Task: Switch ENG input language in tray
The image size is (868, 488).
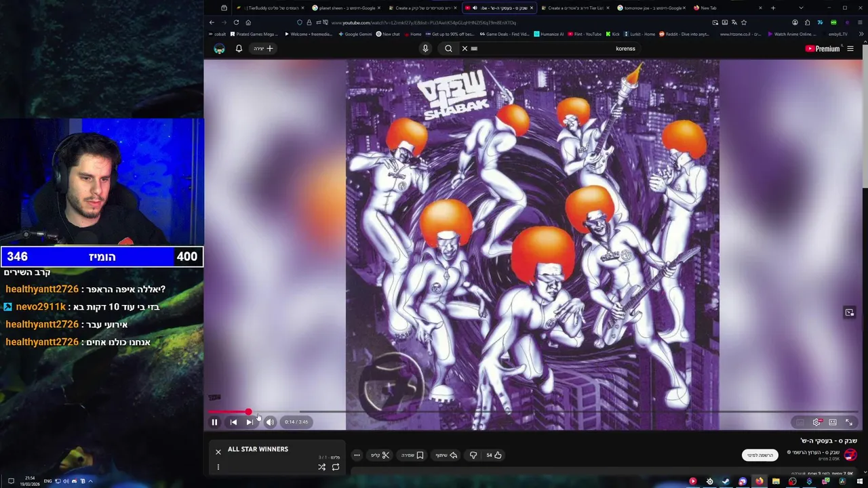Action: pos(48,481)
